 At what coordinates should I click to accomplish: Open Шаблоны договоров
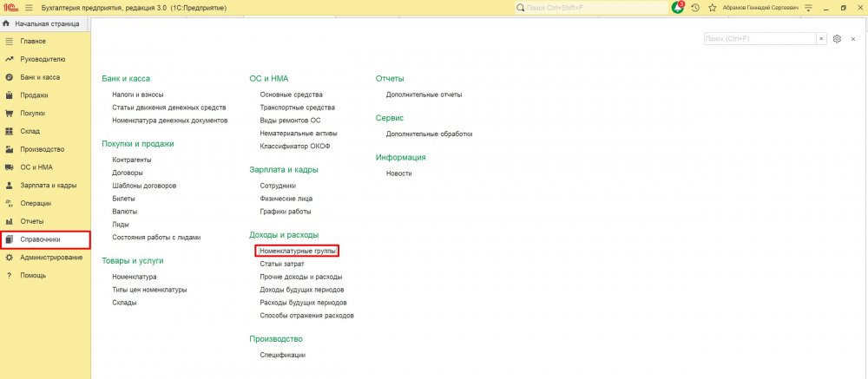[144, 186]
